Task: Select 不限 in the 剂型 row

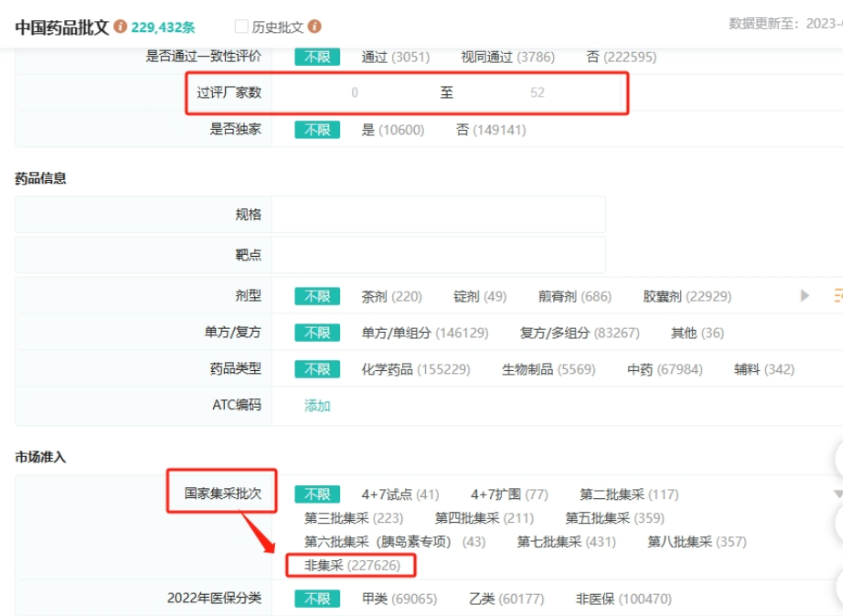Action: (317, 296)
